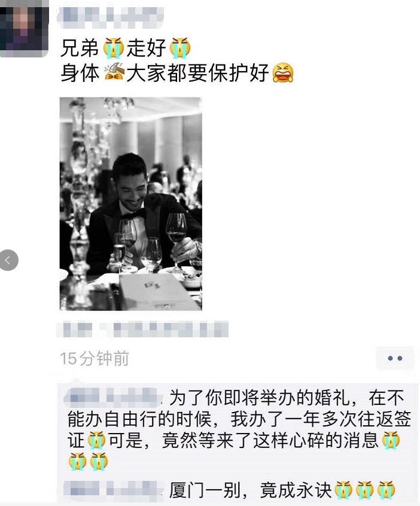Click the crying emoji right after 兄弟
The height and width of the screenshot is (506, 420).
113,48
